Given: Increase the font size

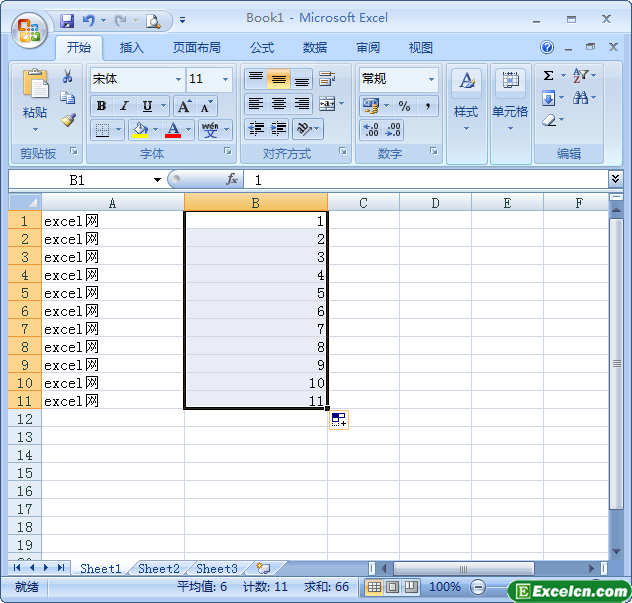Looking at the screenshot, I should 184,106.
